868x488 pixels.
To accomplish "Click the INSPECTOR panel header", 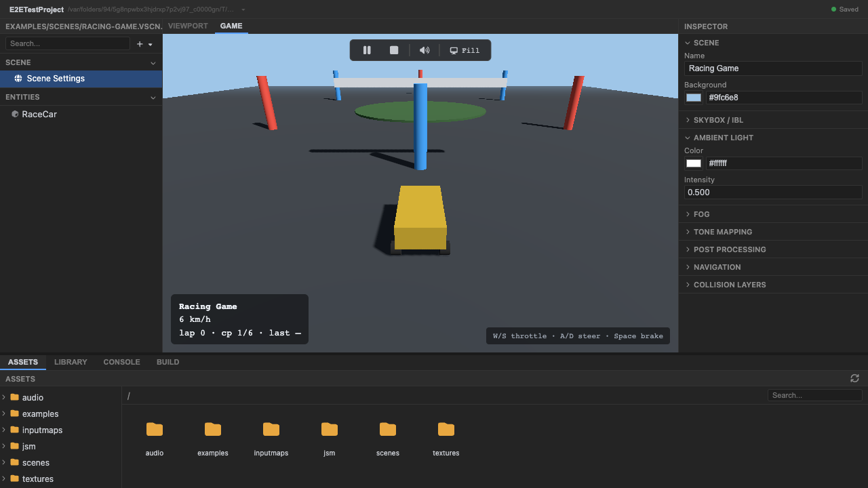I will coord(706,26).
